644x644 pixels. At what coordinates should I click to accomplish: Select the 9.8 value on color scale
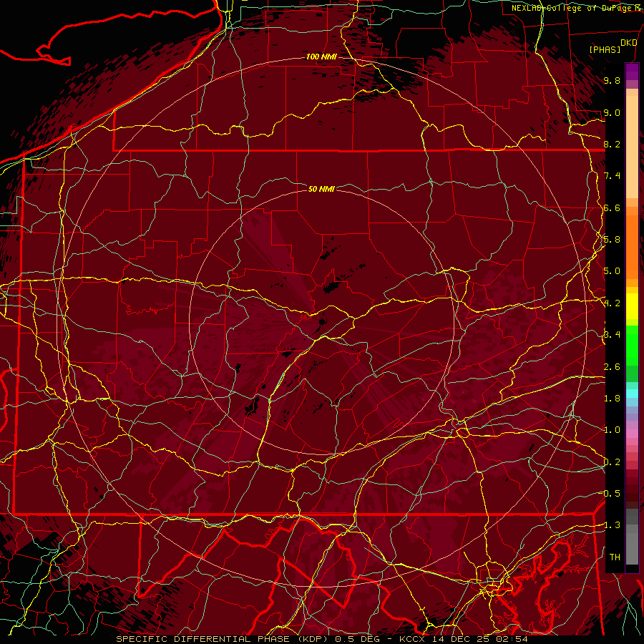(612, 80)
